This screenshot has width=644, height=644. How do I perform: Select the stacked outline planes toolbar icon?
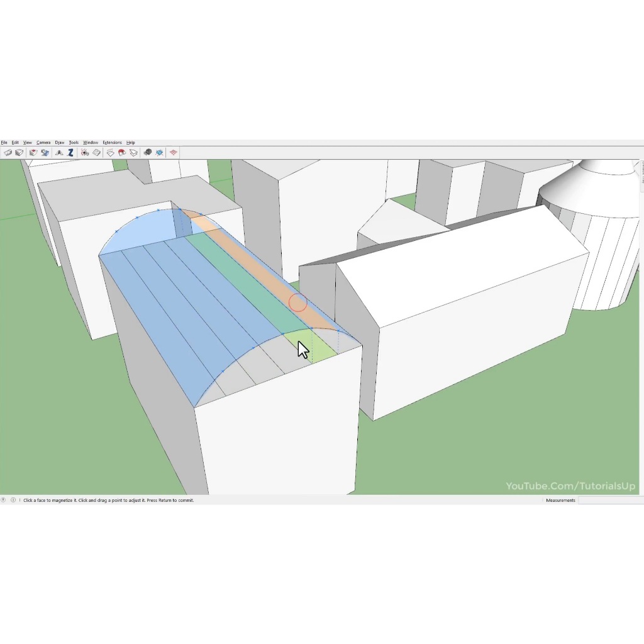pos(110,153)
